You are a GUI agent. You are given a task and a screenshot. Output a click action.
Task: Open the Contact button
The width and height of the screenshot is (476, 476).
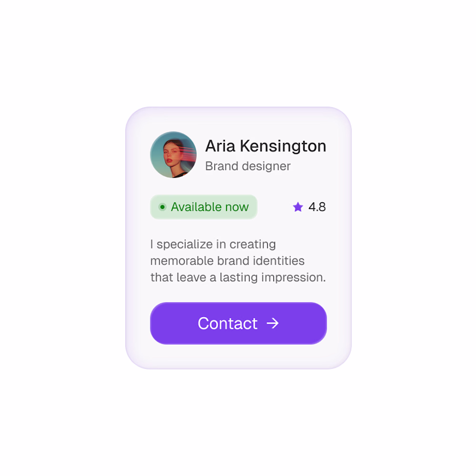point(238,323)
